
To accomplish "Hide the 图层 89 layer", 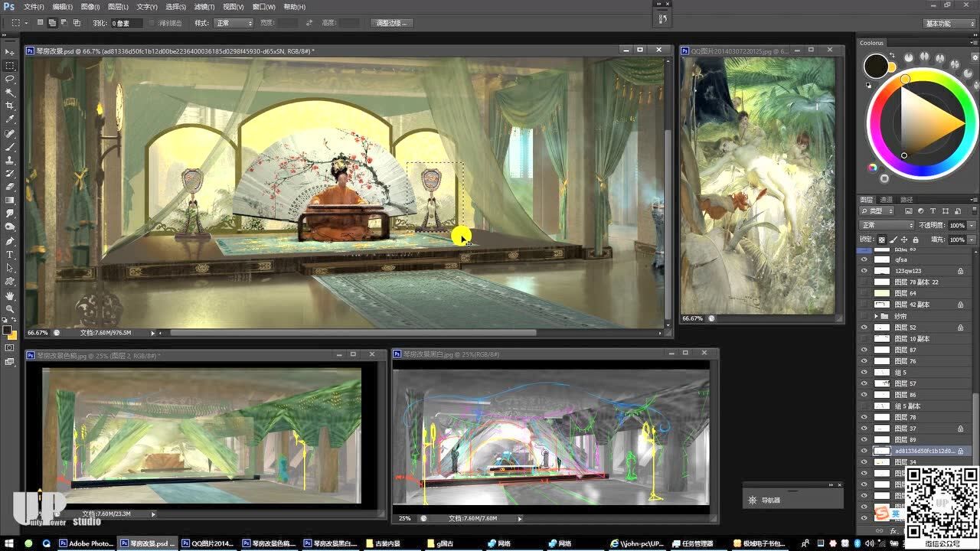I will tap(864, 440).
